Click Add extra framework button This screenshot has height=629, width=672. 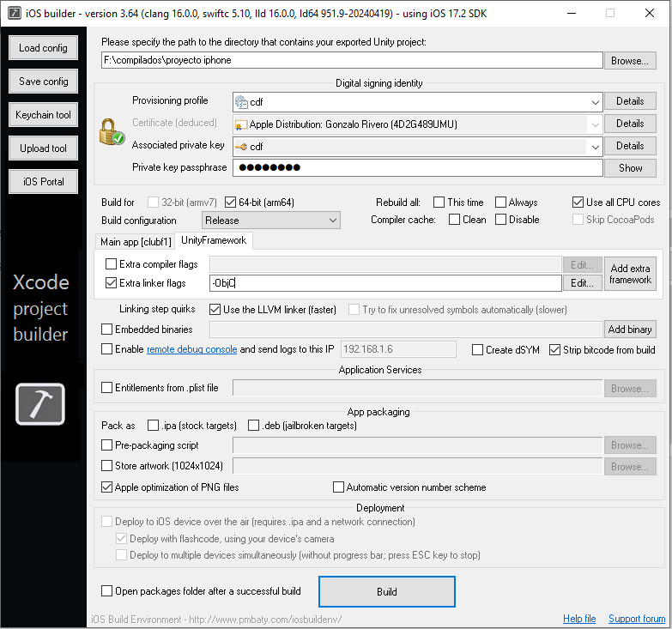(630, 274)
